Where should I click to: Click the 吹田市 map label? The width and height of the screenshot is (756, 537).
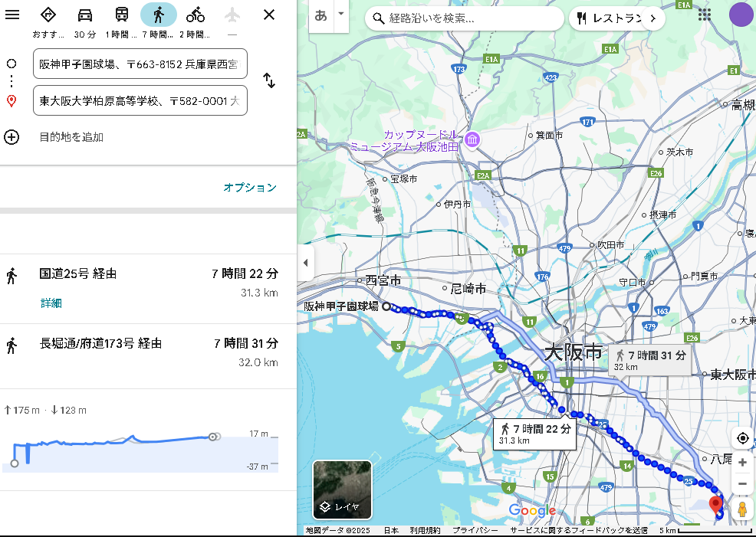coord(610,244)
